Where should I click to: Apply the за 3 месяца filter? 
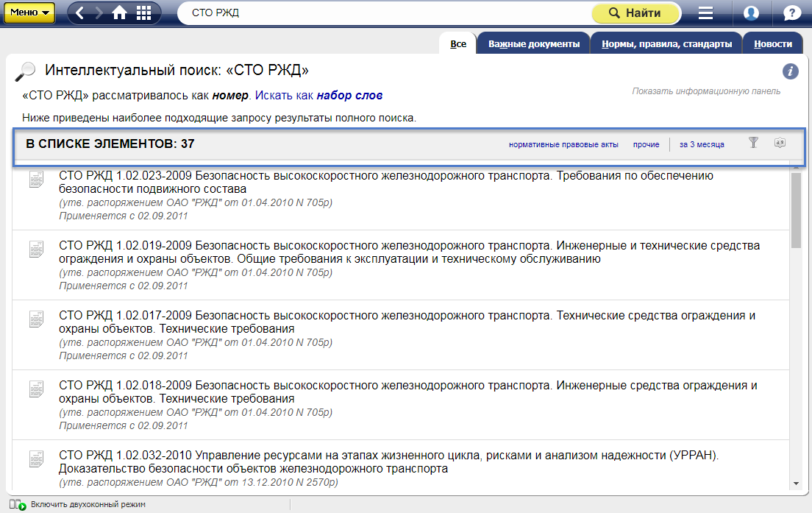tap(702, 144)
